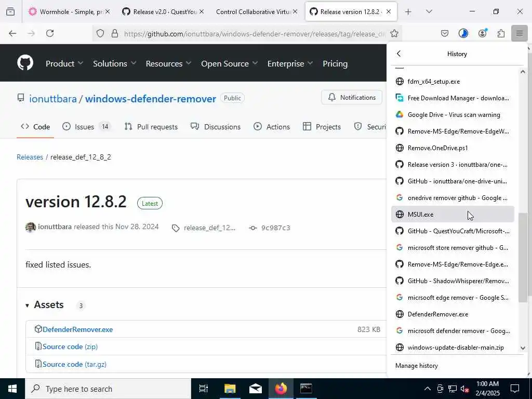Click Manage history at panel bottom

coord(417,366)
